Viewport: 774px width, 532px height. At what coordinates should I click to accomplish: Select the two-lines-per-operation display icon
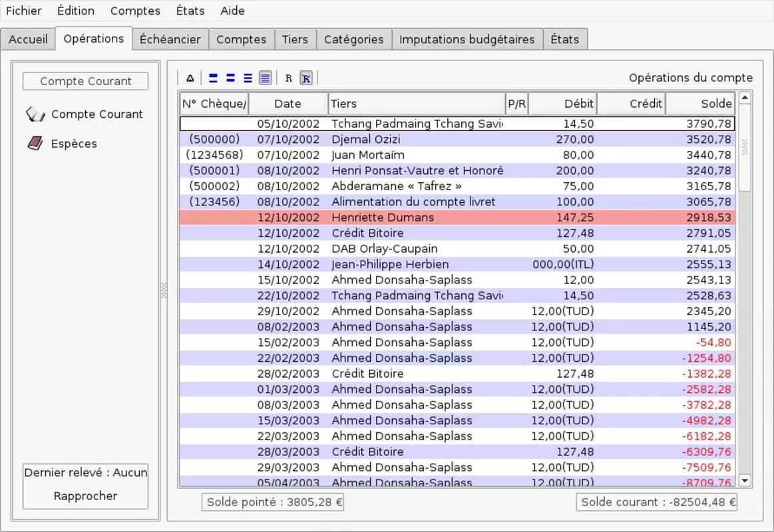pos(230,78)
